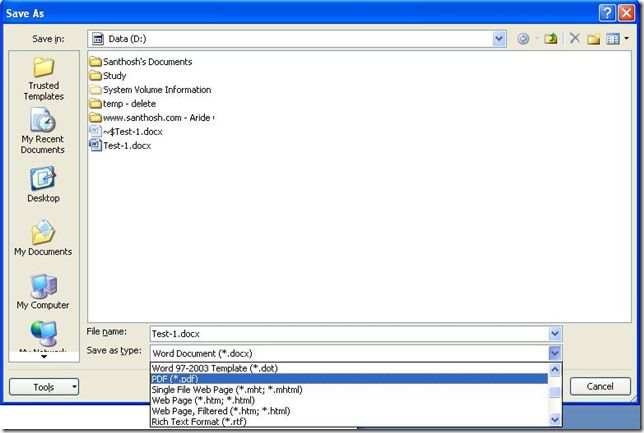Select the ~$Test-1.docx temp file
The height and width of the screenshot is (433, 644).
click(126, 131)
